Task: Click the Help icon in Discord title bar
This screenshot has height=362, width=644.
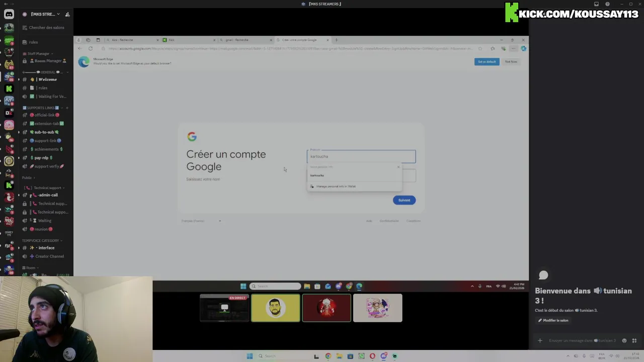Action: tap(607, 4)
